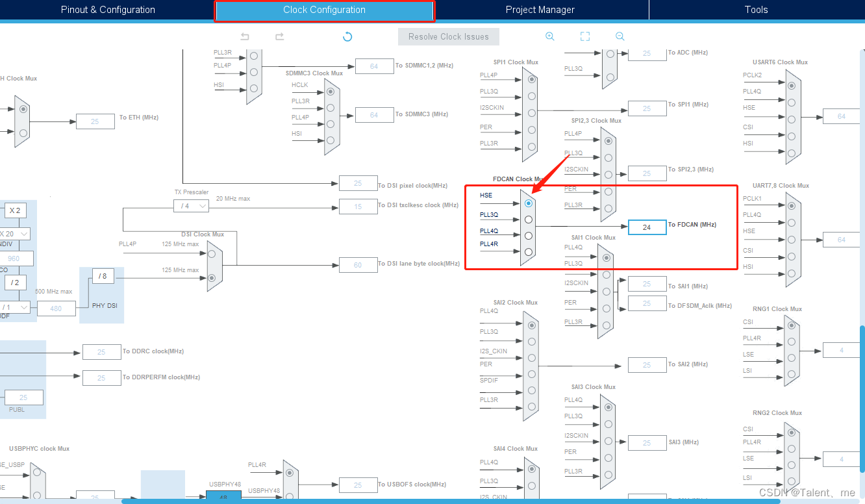Open the X 20 multiplier dropdown
Viewport: 865px width, 504px height.
(x=14, y=234)
